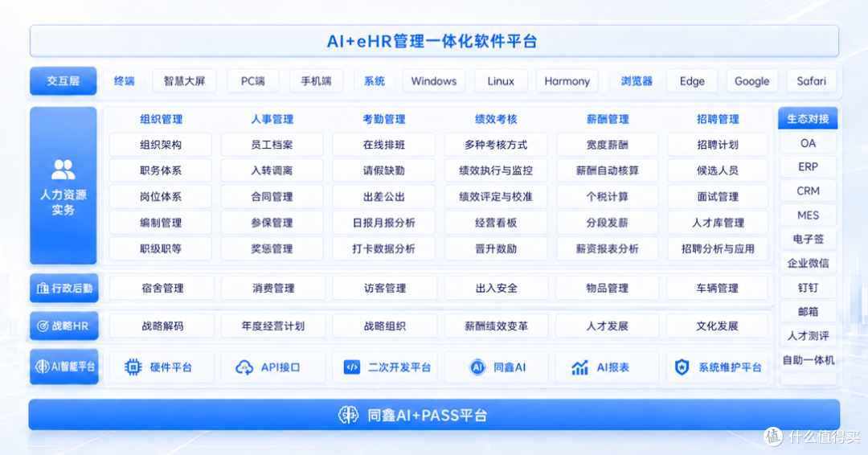
Task: Open the 人事管理 column heading
Action: tap(272, 119)
